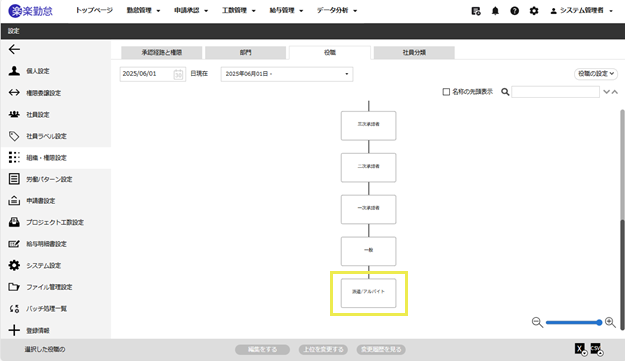Screen dimensions: 625x361
Task: Open 権限委譲設定 double-arrow icon in sidebar
Action: [14, 92]
